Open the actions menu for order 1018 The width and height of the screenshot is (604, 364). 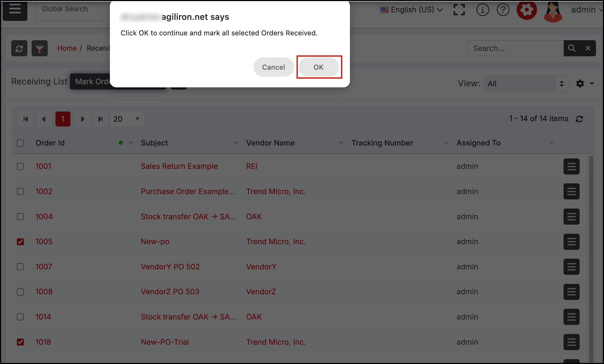click(572, 342)
